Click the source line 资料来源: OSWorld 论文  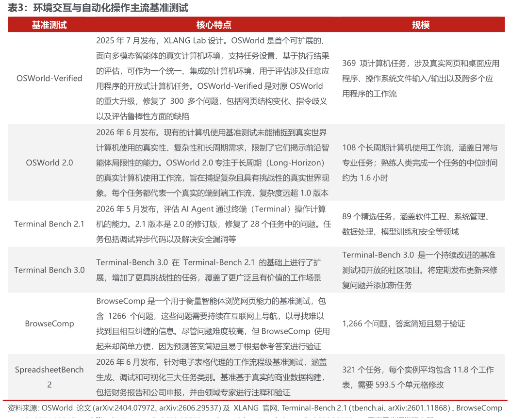[255, 408]
